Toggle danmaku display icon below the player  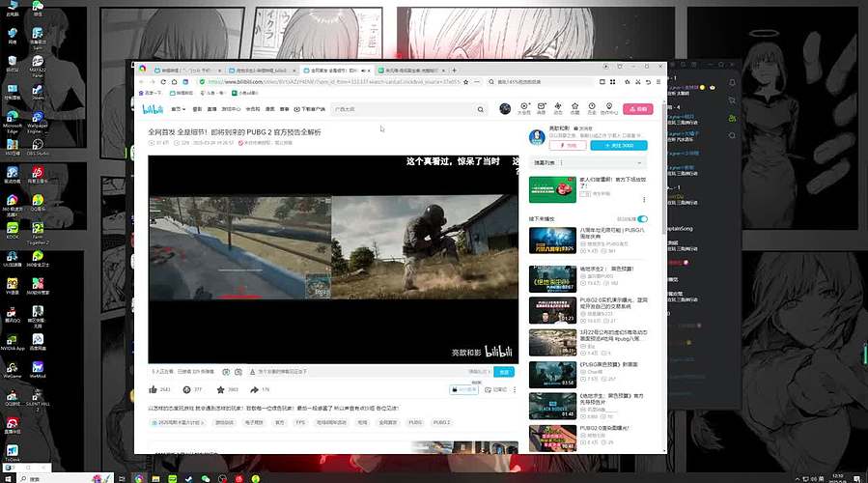click(226, 372)
